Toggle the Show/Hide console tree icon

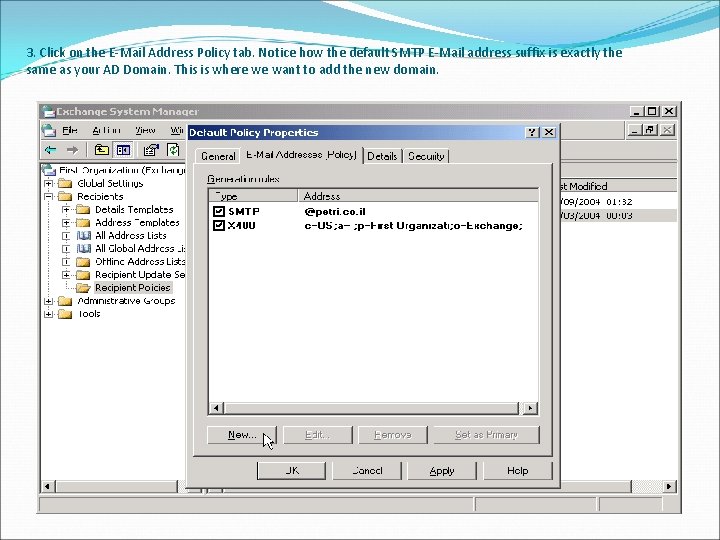124,150
